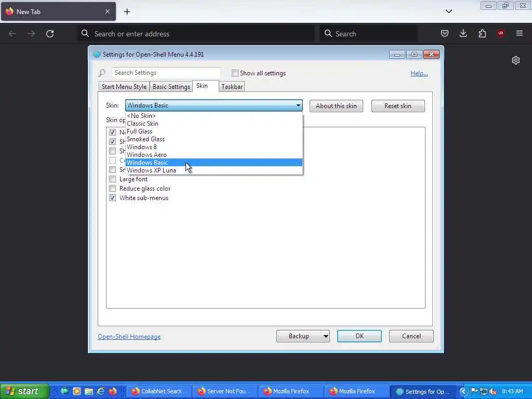This screenshot has width=532, height=399.
Task: Click the Firefox Search box
Action: click(x=368, y=34)
